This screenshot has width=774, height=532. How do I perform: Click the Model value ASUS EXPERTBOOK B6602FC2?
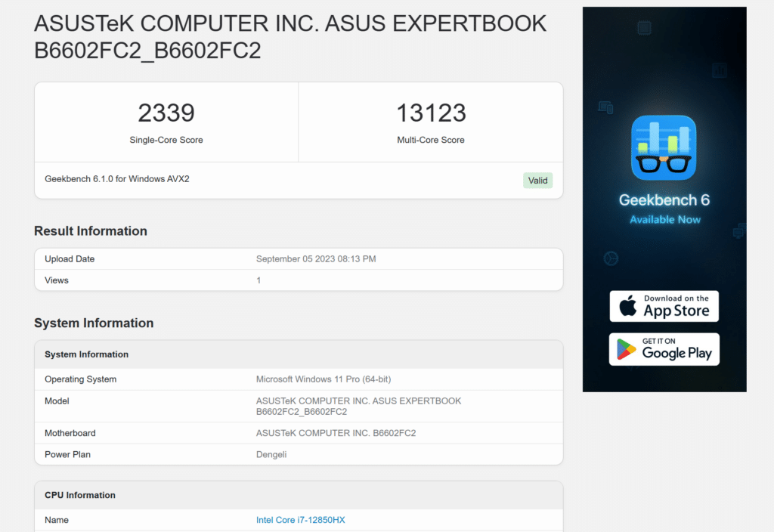358,406
